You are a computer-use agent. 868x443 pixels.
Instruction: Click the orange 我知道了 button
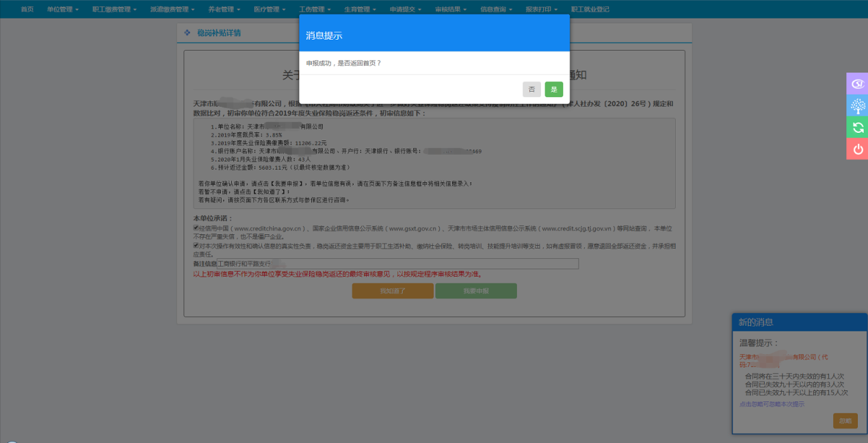(x=393, y=290)
